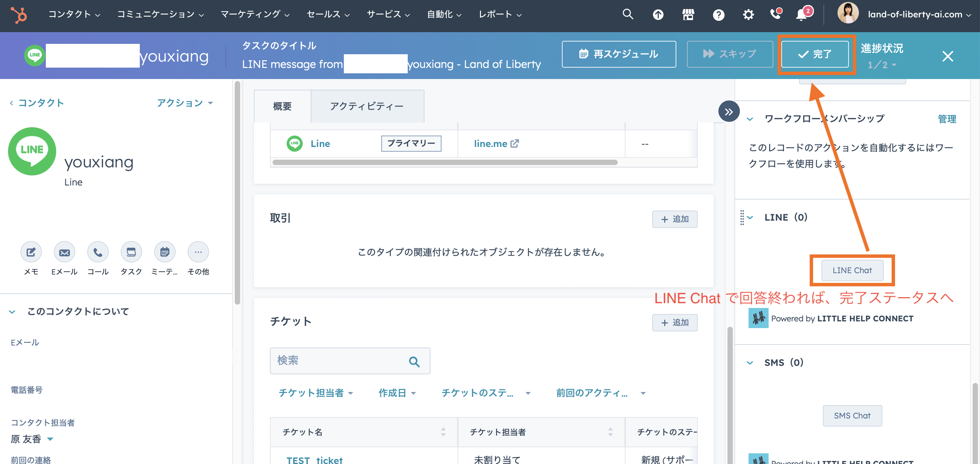Open the settings gear icon

tap(748, 14)
